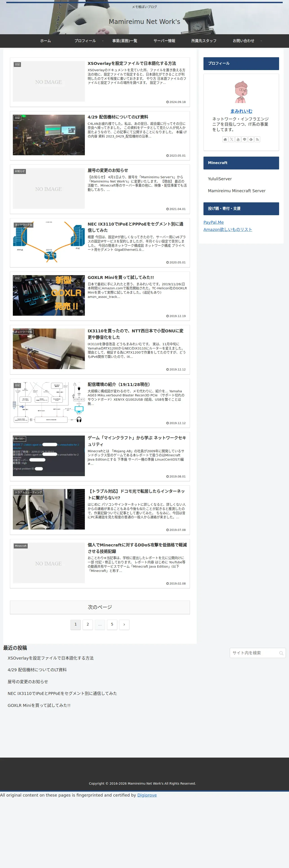The height and width of the screenshot is (868, 289).
Task: Click the 2019.02.08 post date
Action: [x=176, y=584]
